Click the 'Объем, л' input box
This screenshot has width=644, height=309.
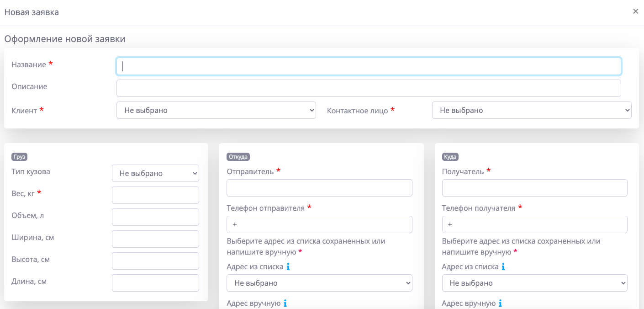click(155, 217)
